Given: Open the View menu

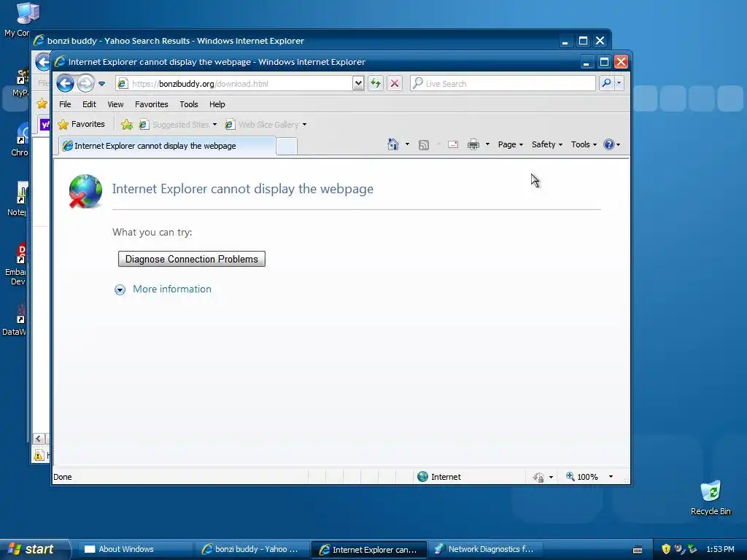Looking at the screenshot, I should (115, 104).
